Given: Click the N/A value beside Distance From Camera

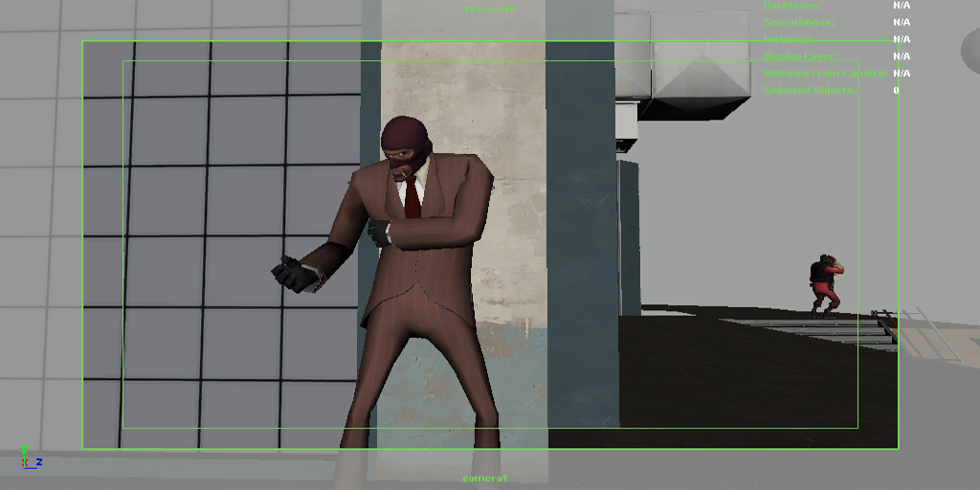Looking at the screenshot, I should tap(902, 73).
